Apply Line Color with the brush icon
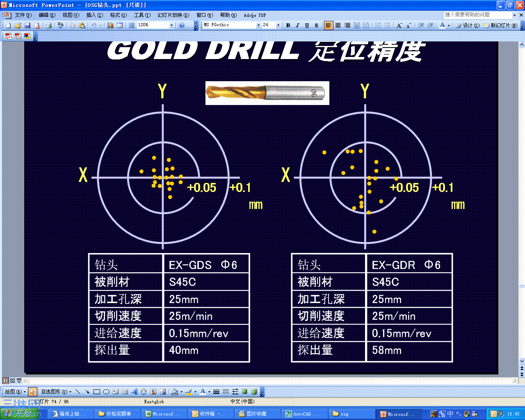This screenshot has width=525, height=420. [x=189, y=392]
